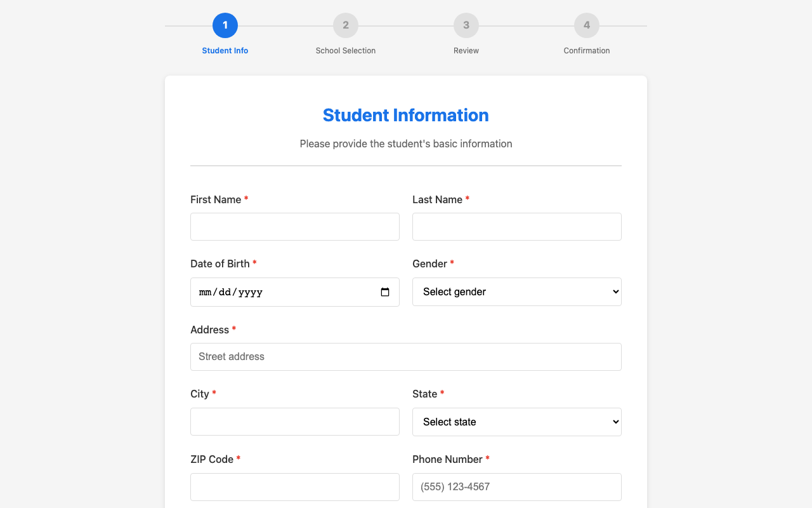This screenshot has height=508, width=812.
Task: Open the State dropdown
Action: 516,422
